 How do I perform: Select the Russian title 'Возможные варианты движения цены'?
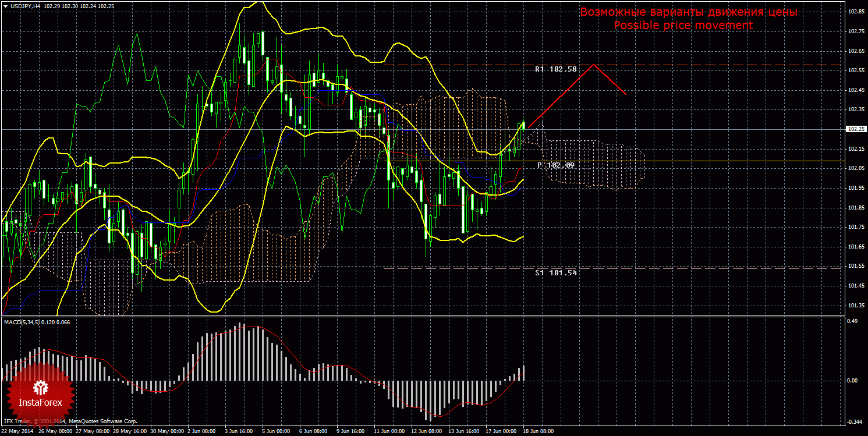click(x=689, y=12)
